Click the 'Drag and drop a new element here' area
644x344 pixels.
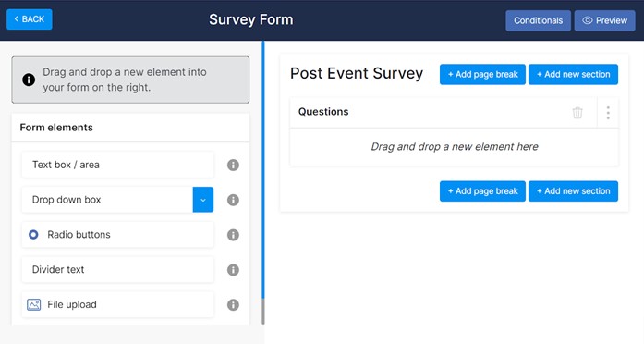point(455,147)
